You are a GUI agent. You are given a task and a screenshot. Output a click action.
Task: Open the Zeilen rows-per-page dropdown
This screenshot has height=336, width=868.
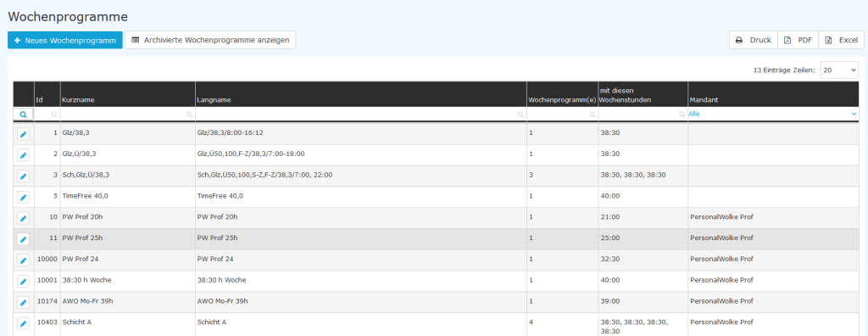point(839,70)
